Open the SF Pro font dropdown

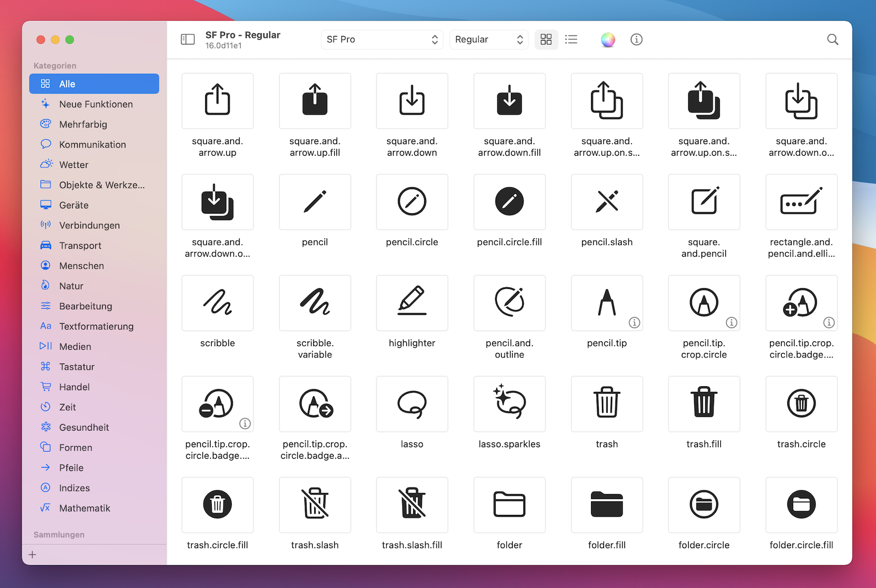click(382, 39)
